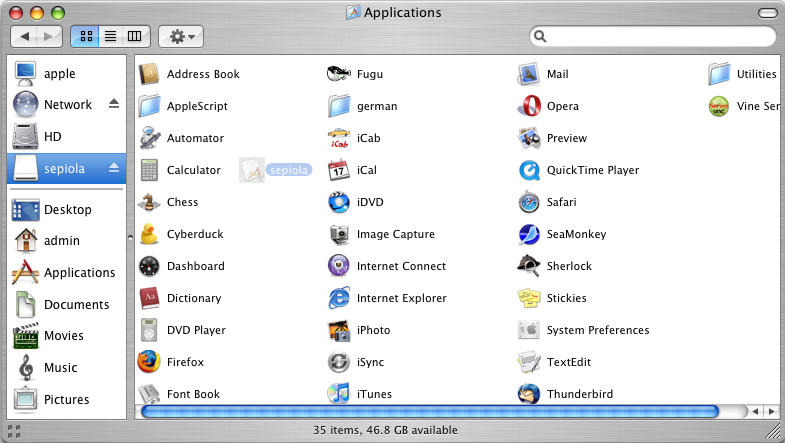Screen dimensions: 785x443
Task: Select the Internet Explorer icon
Action: pyautogui.click(x=339, y=298)
